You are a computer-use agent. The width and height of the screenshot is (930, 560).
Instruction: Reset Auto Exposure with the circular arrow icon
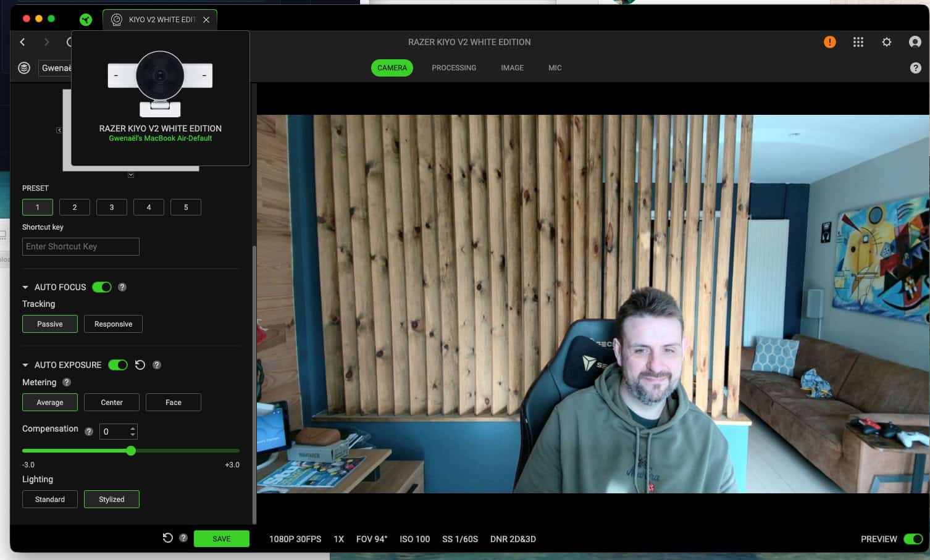pos(140,365)
